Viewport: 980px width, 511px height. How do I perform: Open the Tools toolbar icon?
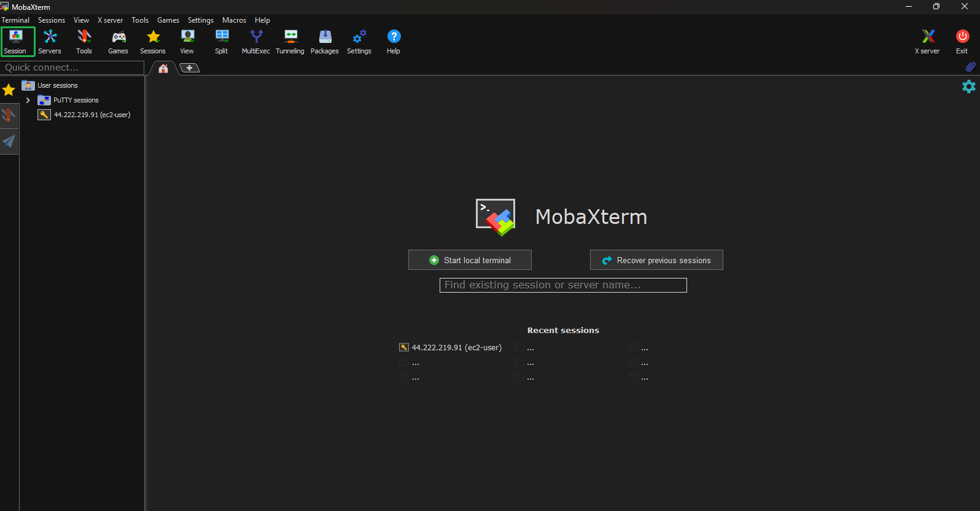84,42
